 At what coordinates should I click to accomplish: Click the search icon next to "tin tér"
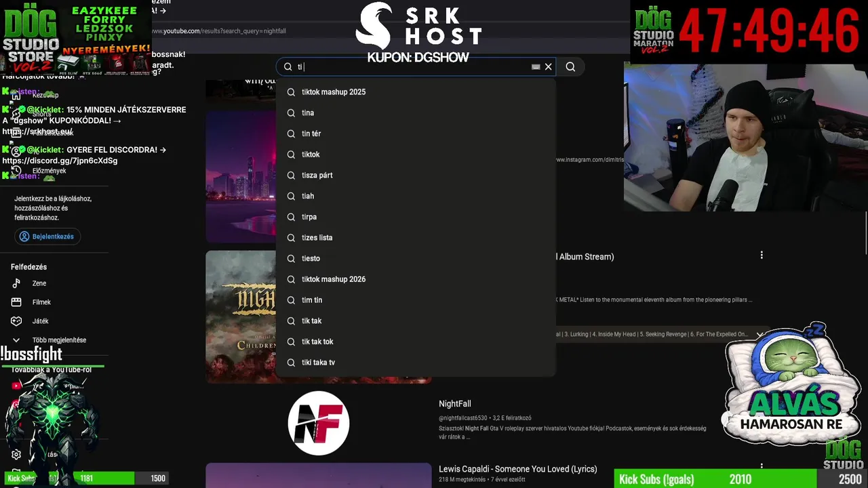[291, 134]
